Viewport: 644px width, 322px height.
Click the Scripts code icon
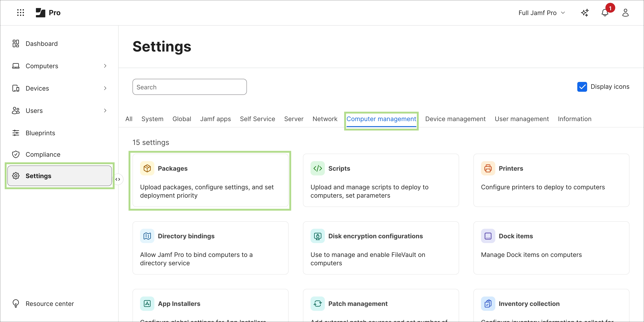(x=318, y=168)
